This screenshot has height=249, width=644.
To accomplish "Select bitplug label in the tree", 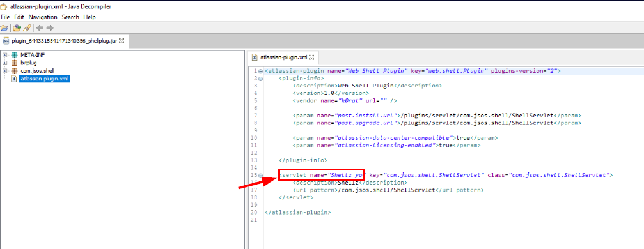I will (28, 63).
